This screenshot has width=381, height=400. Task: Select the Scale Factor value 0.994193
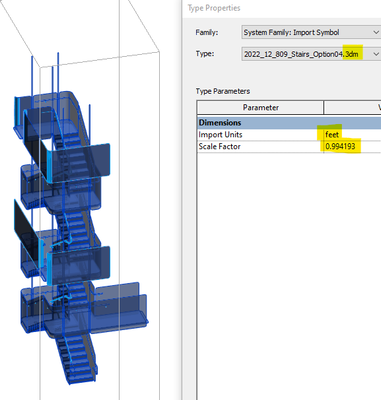coord(340,146)
